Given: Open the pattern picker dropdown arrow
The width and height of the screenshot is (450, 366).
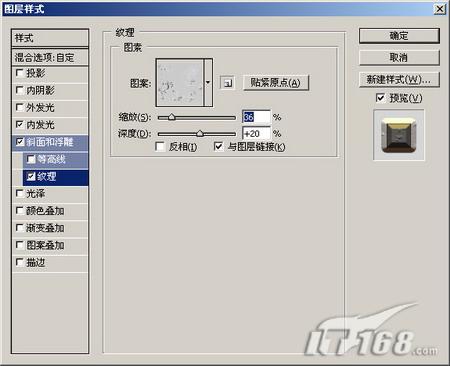Looking at the screenshot, I should tap(208, 82).
